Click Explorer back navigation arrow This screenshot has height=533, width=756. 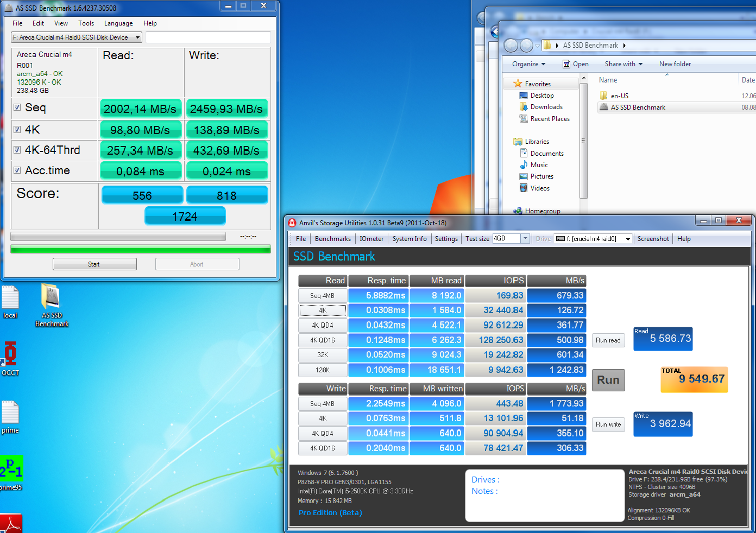click(511, 46)
